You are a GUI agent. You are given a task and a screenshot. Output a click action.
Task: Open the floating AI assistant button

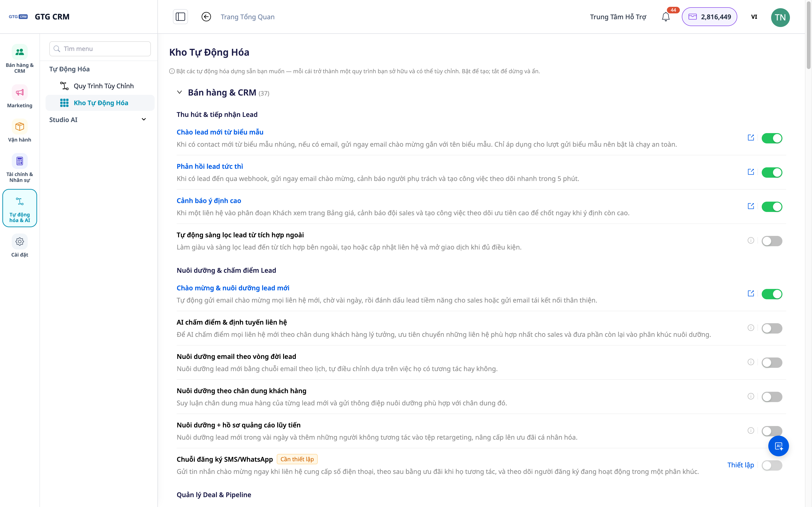[x=778, y=446]
